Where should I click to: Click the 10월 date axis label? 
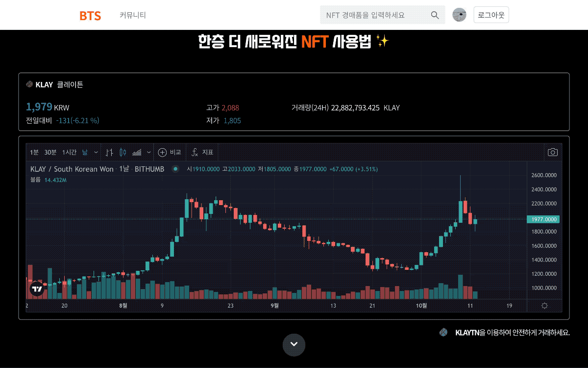pos(421,306)
